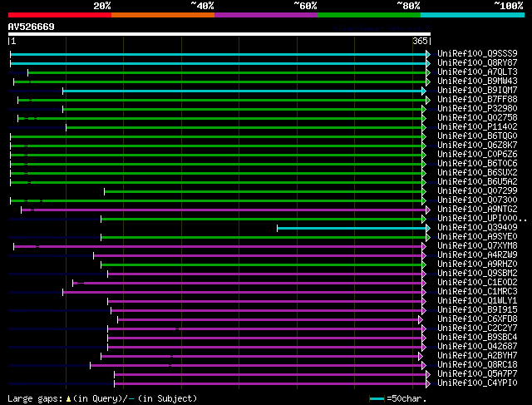Click the query end position label 365

[420, 41]
